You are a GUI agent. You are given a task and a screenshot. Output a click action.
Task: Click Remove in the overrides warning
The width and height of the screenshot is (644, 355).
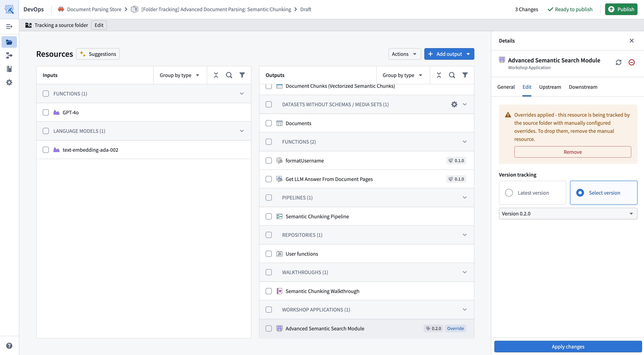572,152
